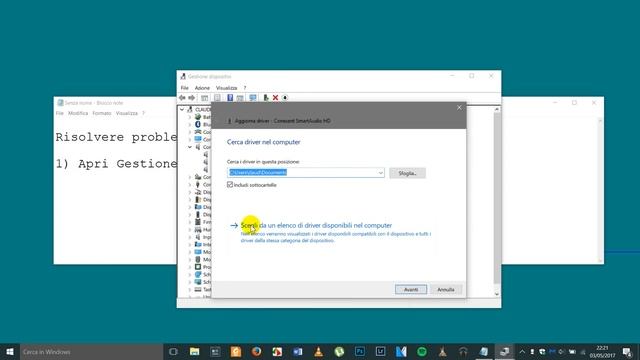Click the green update driver toolbar icon
Viewport: 640px width, 360px height.
[266, 98]
